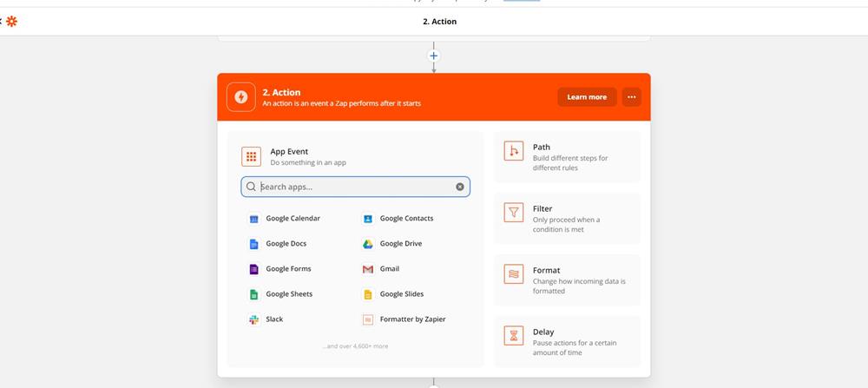Click 'Do something in an app' text
This screenshot has height=388, width=868.
click(308, 162)
